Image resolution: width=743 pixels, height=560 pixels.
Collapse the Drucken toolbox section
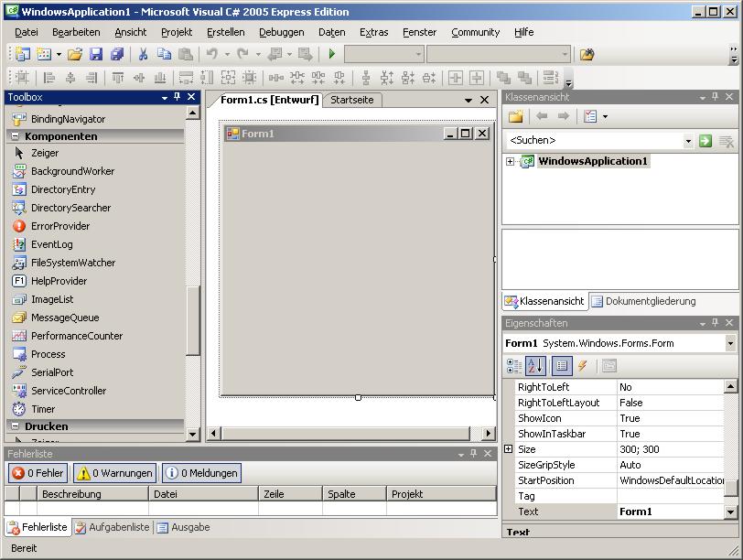tap(16, 425)
